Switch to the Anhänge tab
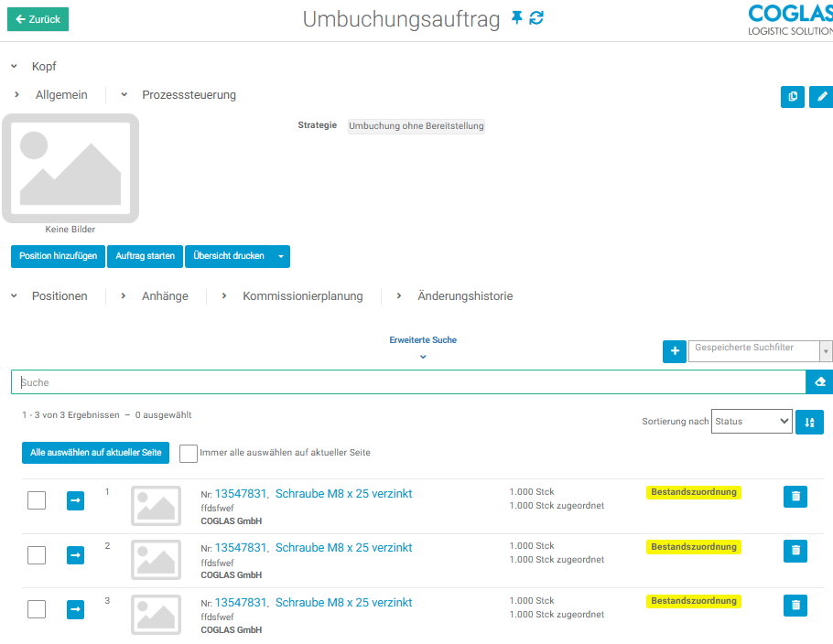The image size is (833, 644). coord(165,296)
